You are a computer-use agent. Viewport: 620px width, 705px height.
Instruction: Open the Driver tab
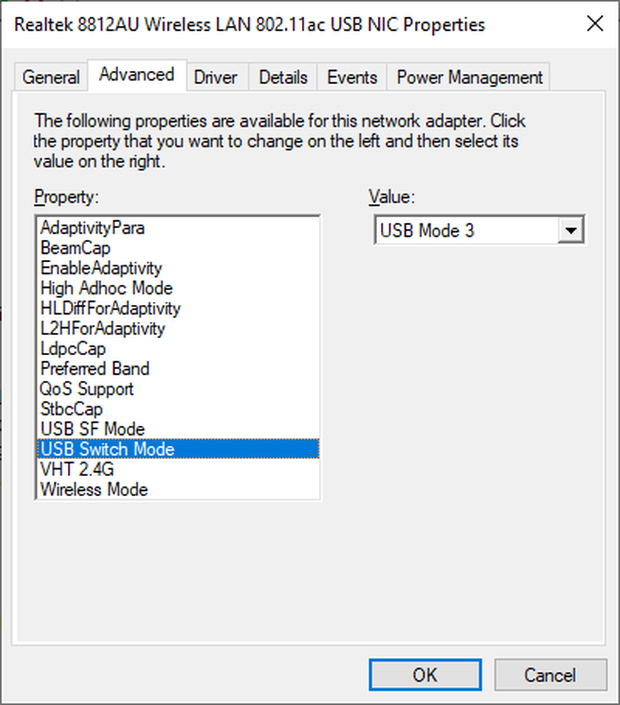click(x=216, y=77)
